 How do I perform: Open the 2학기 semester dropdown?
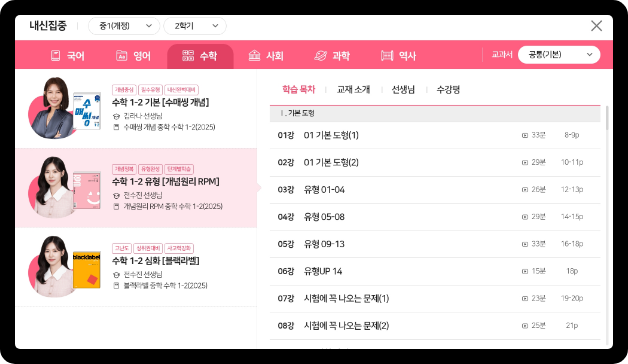[195, 26]
